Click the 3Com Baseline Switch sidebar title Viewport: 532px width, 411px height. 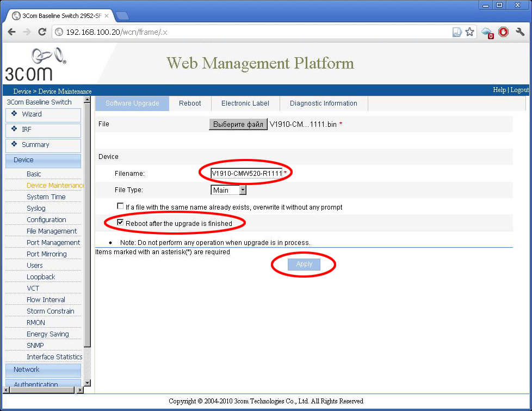click(39, 102)
